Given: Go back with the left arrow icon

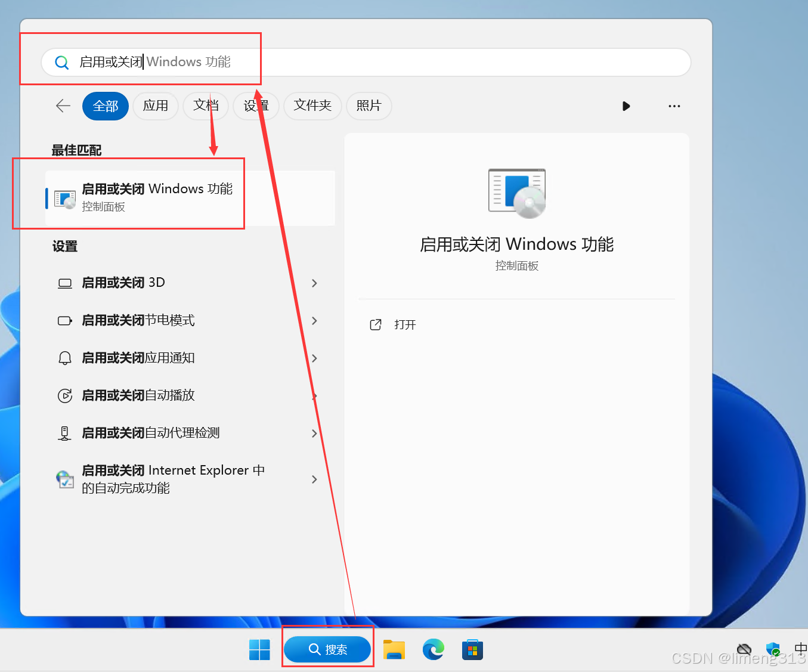Looking at the screenshot, I should coord(63,106).
